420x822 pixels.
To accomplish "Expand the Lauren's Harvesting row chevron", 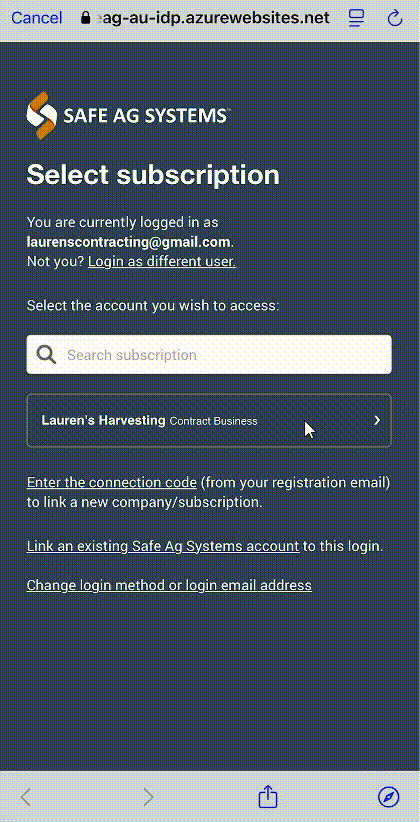I will pyautogui.click(x=377, y=420).
